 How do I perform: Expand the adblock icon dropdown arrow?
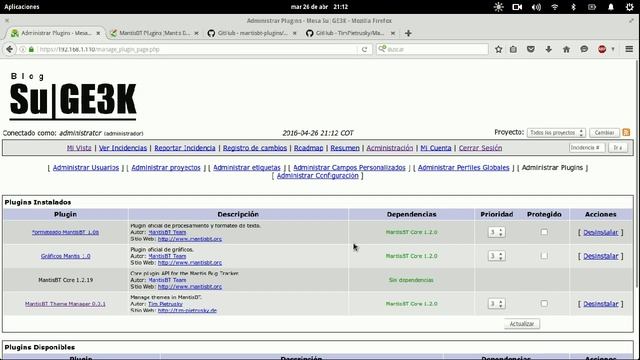[x=613, y=49]
